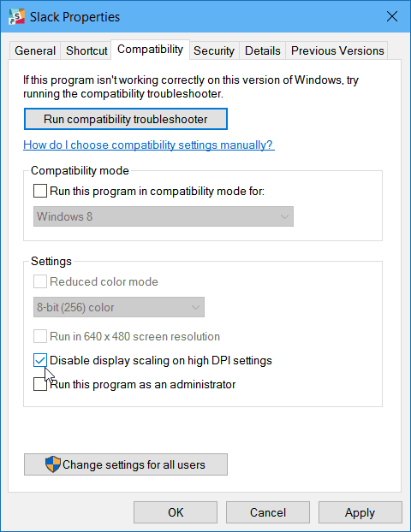Click the Slack icon in the title bar
Viewport: 411px width, 532px height.
(16, 16)
